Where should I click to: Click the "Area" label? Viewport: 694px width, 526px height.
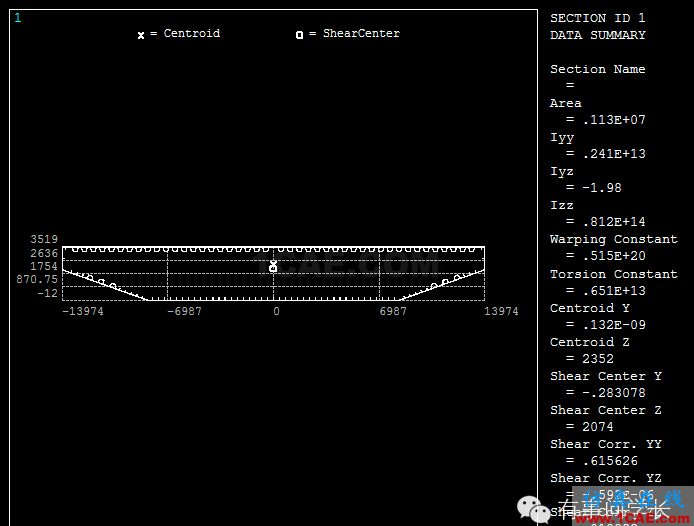[566, 103]
